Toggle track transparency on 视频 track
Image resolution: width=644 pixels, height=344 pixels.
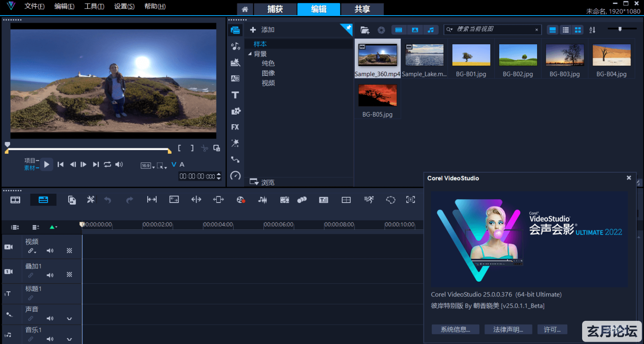[x=69, y=251]
